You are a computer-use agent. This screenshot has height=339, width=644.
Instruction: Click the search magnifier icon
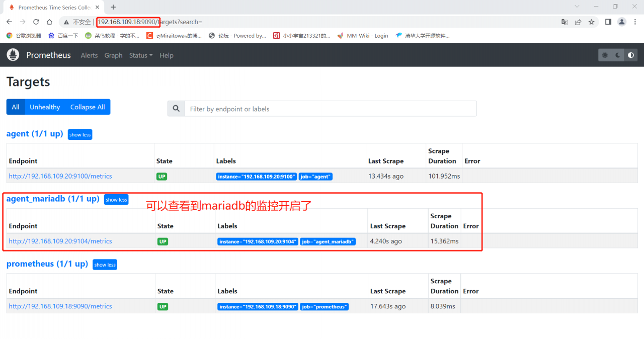click(176, 109)
